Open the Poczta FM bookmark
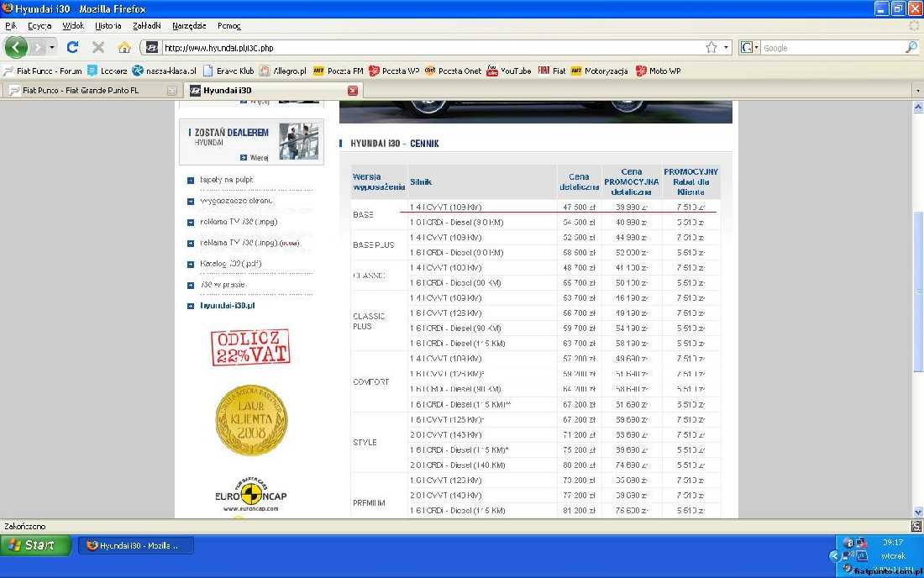This screenshot has width=924, height=578. pyautogui.click(x=339, y=71)
